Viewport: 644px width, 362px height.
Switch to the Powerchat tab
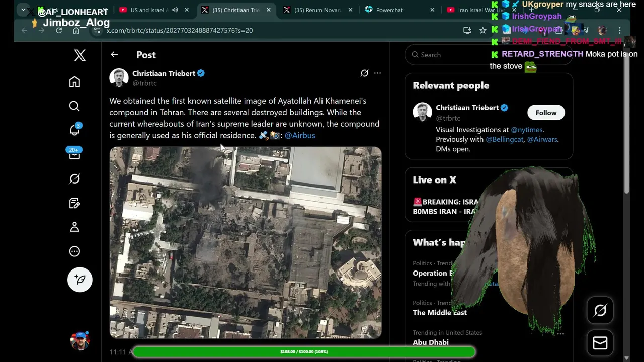[389, 10]
